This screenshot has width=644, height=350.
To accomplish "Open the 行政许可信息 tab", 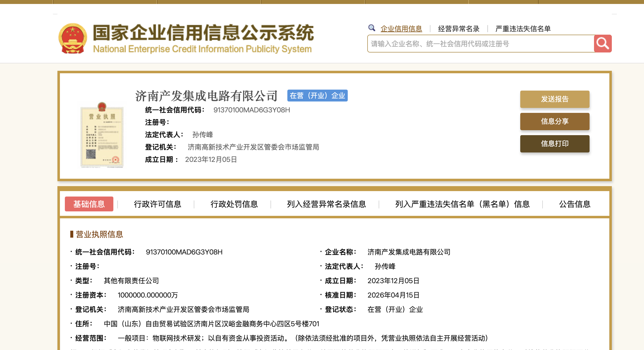I will [x=157, y=204].
